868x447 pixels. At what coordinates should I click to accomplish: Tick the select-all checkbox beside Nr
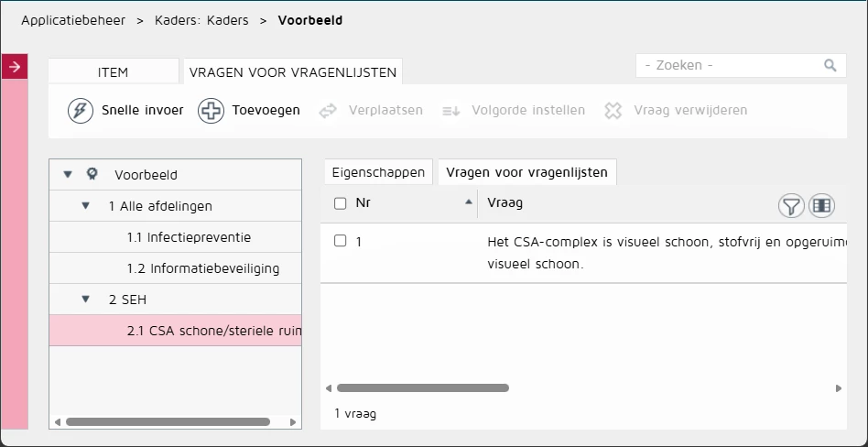(340, 203)
